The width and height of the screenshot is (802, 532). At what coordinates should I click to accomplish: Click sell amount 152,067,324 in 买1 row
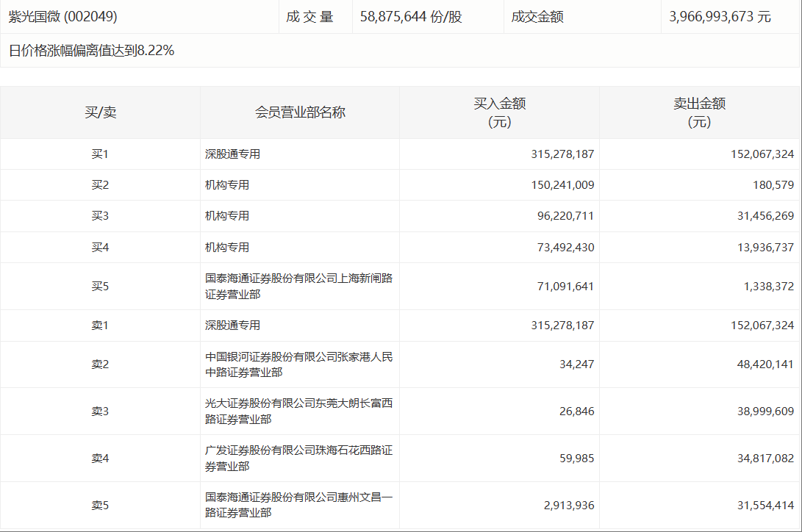click(x=762, y=154)
